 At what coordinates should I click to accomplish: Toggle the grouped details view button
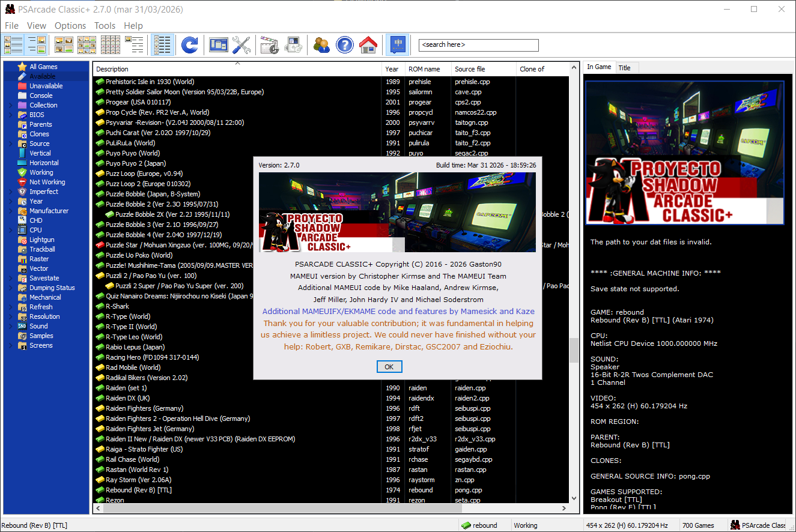click(x=162, y=45)
